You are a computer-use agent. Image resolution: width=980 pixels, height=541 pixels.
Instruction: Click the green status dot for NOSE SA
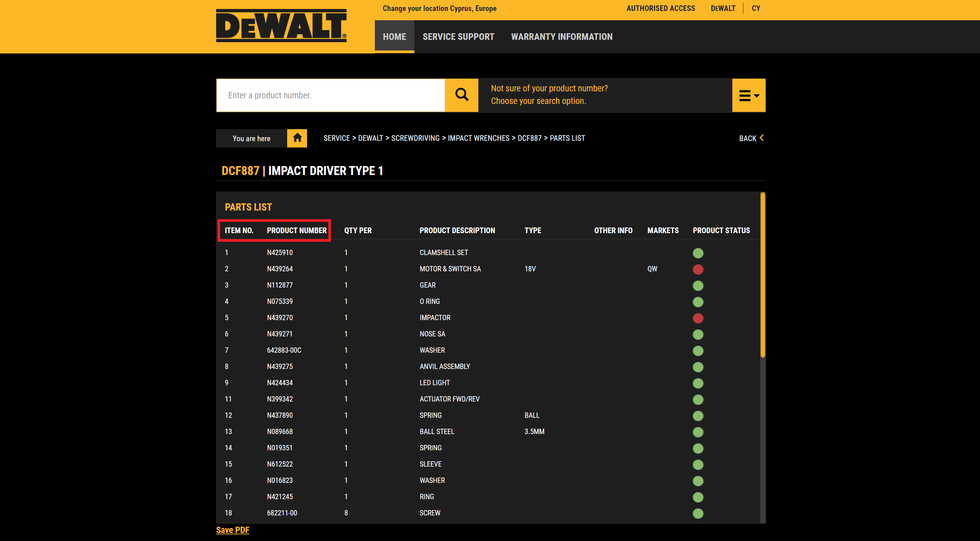pos(698,334)
